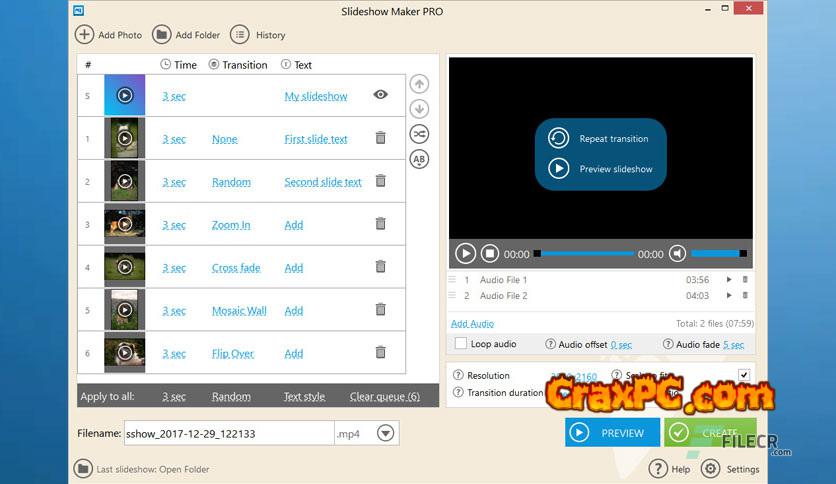The height and width of the screenshot is (484, 836).
Task: Change transition of slide 1 from None
Action: point(224,139)
